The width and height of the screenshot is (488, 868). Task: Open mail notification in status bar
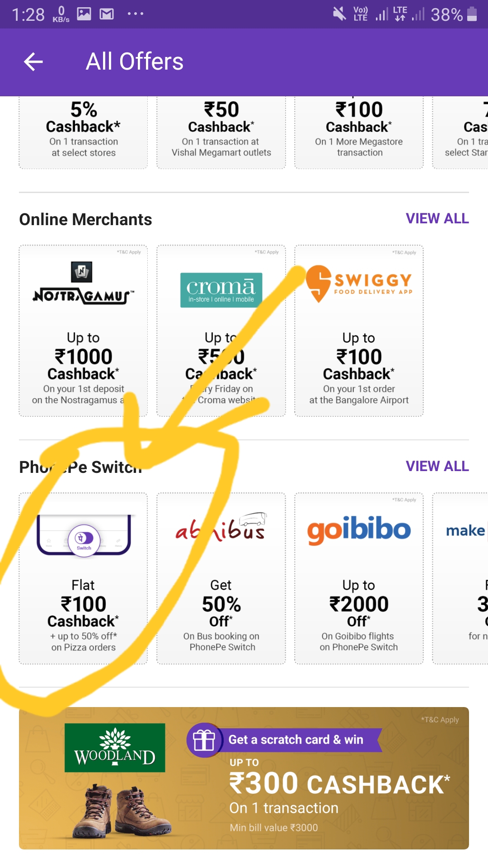pyautogui.click(x=107, y=14)
